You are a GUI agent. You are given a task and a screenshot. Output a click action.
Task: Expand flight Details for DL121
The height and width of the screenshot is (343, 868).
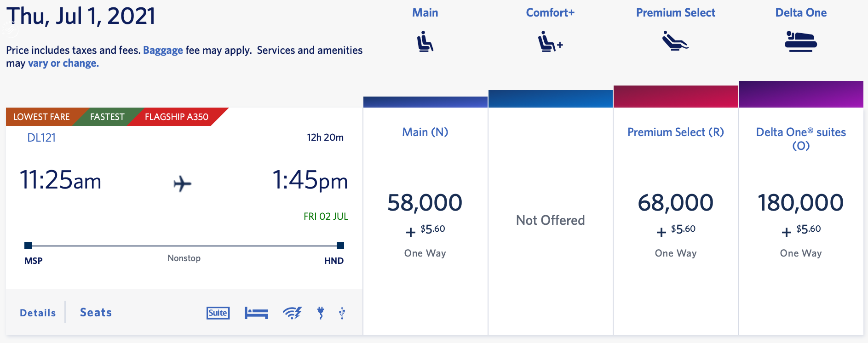coord(37,312)
